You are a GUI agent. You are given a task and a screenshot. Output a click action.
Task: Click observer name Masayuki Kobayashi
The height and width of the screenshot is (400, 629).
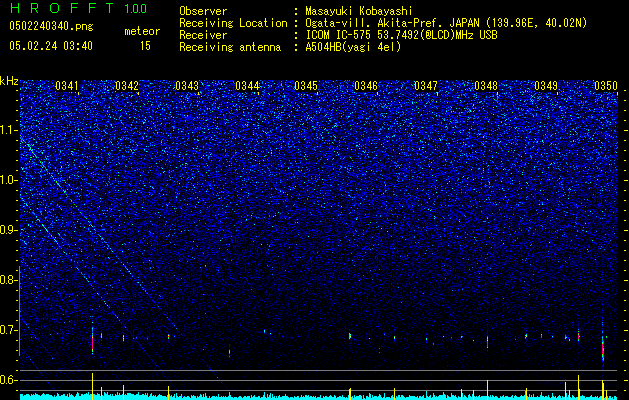[x=359, y=12]
